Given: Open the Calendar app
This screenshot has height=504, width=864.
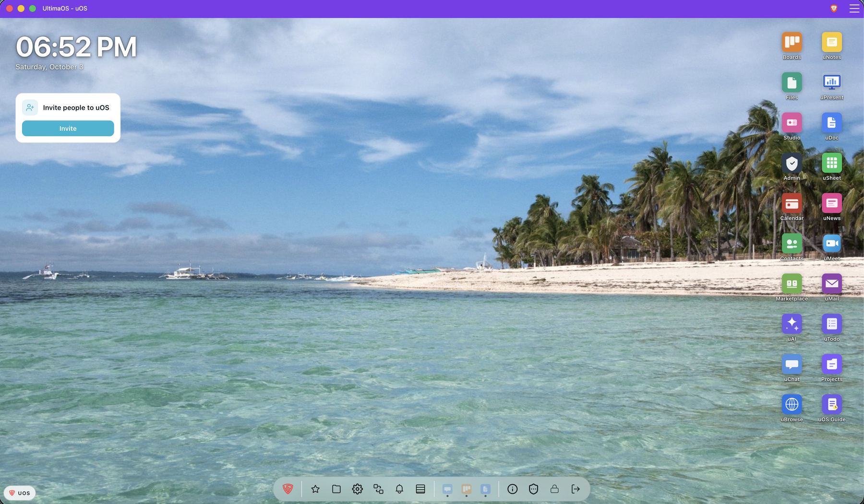Looking at the screenshot, I should pos(792,203).
